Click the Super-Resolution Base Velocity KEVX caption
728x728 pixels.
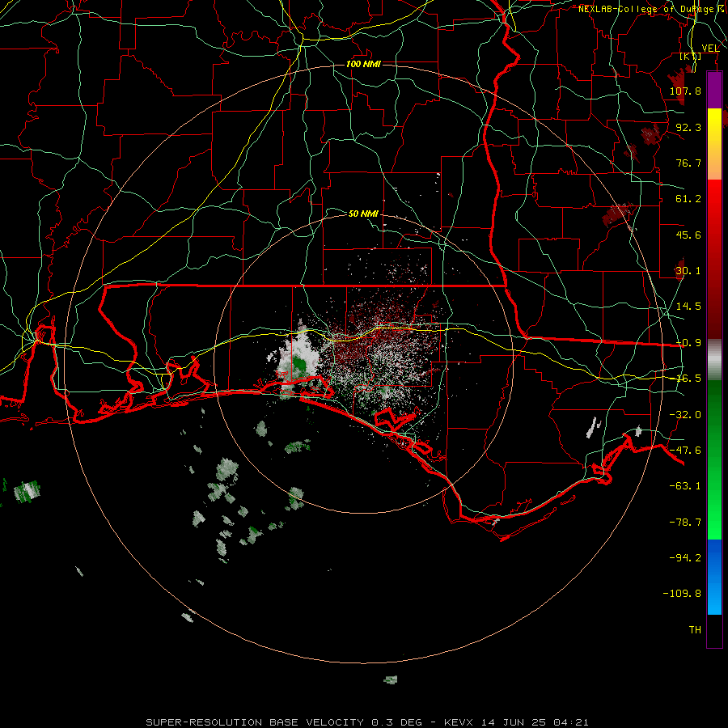[367, 722]
